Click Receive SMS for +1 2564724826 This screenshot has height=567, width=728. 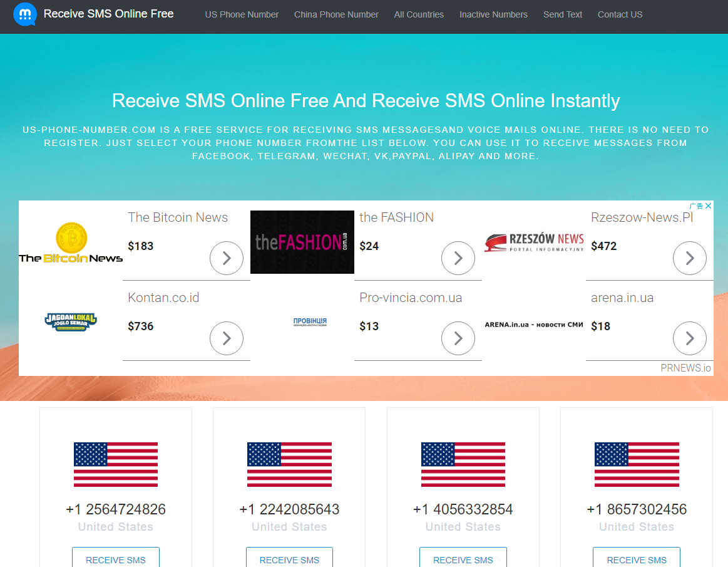coord(116,559)
